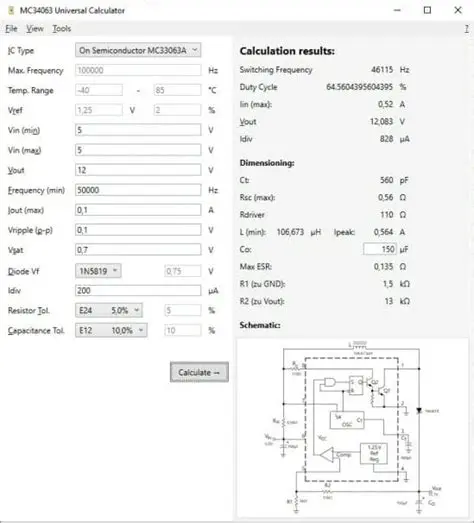Click the result Vout value 12,083
The height and width of the screenshot is (523, 474).
tap(381, 122)
